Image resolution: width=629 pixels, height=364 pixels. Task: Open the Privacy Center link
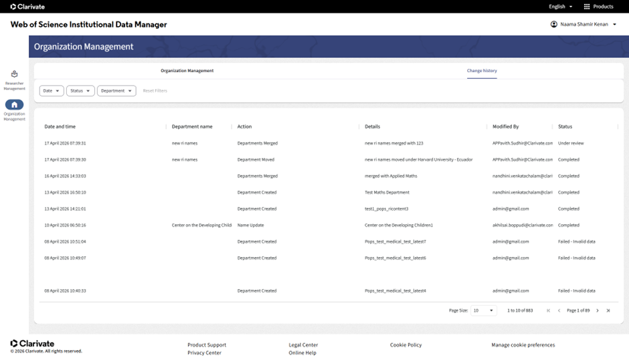point(204,353)
